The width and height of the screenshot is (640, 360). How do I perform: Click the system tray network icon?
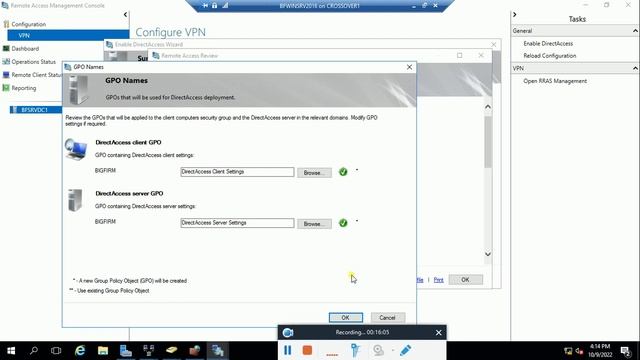pyautogui.click(x=568, y=351)
